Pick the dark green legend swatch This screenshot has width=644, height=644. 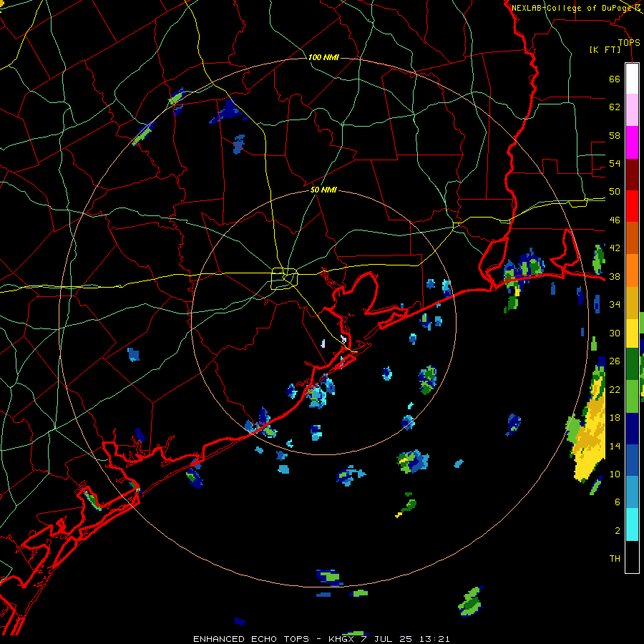632,364
